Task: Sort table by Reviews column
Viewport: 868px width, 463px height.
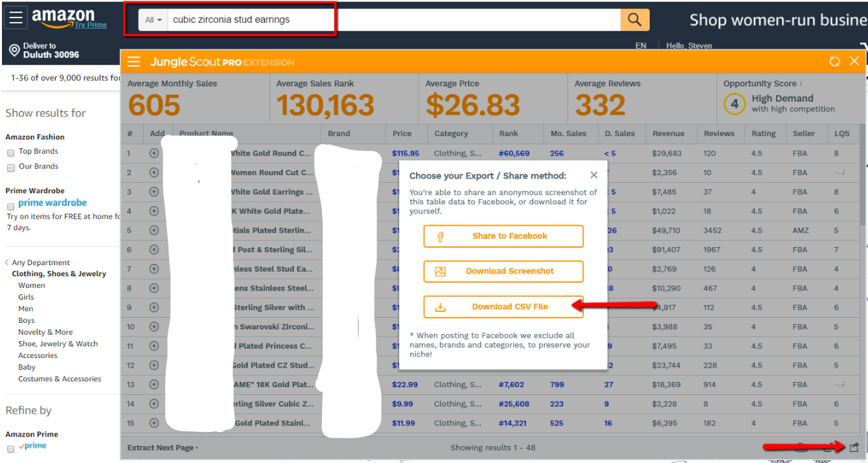Action: (x=719, y=134)
